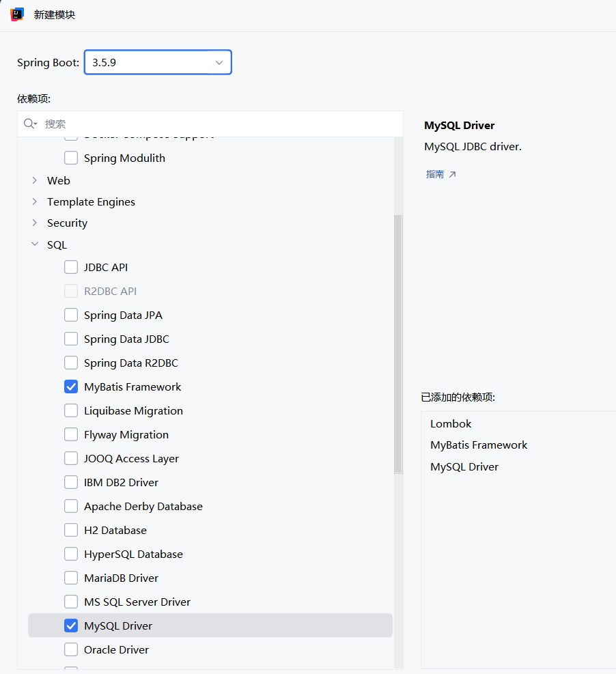616x674 pixels.
Task: Check the Liquibase Migration checkbox
Action: (71, 410)
